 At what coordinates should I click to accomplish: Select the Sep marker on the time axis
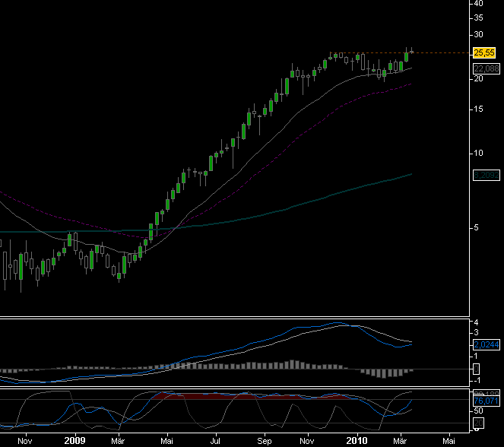[x=264, y=439]
